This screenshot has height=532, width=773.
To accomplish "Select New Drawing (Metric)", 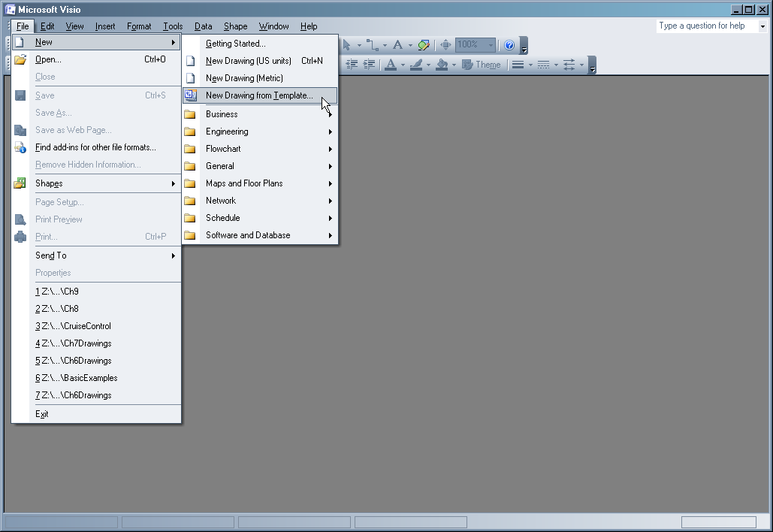I will [244, 78].
